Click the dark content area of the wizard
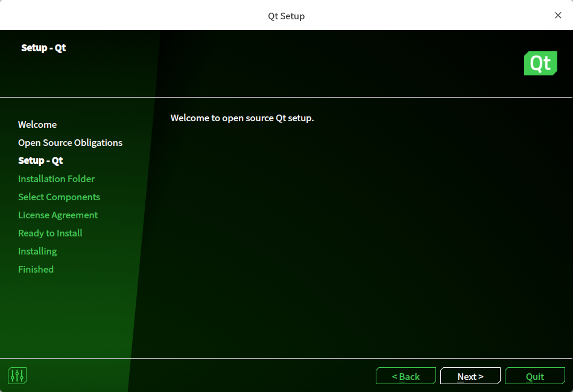The height and width of the screenshot is (392, 573). pos(362,241)
